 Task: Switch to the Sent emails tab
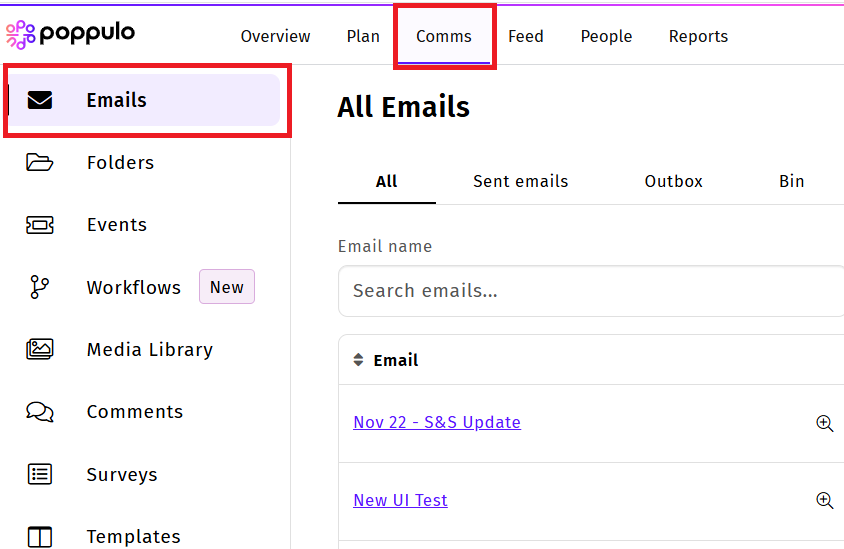tap(520, 181)
